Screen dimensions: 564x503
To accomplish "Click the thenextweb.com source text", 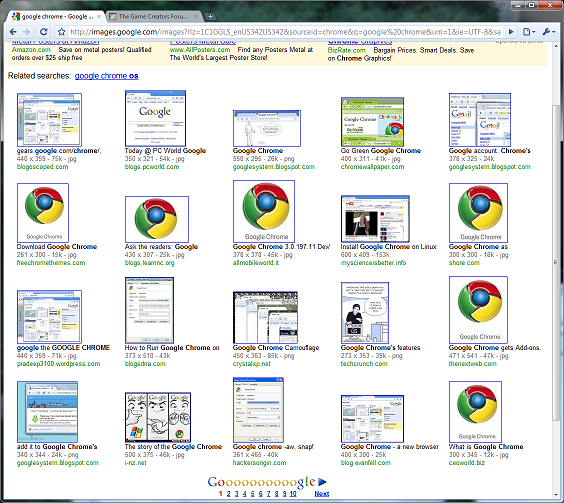I will click(472, 364).
